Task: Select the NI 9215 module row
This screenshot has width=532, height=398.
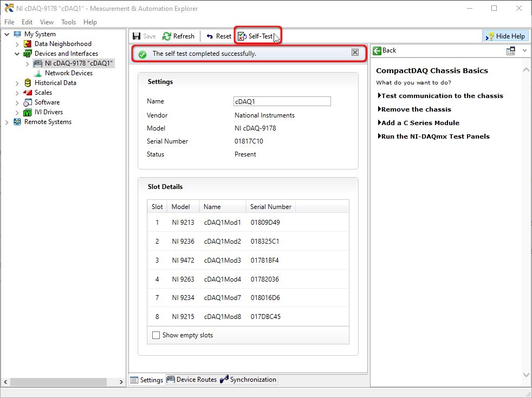Action: (x=248, y=317)
